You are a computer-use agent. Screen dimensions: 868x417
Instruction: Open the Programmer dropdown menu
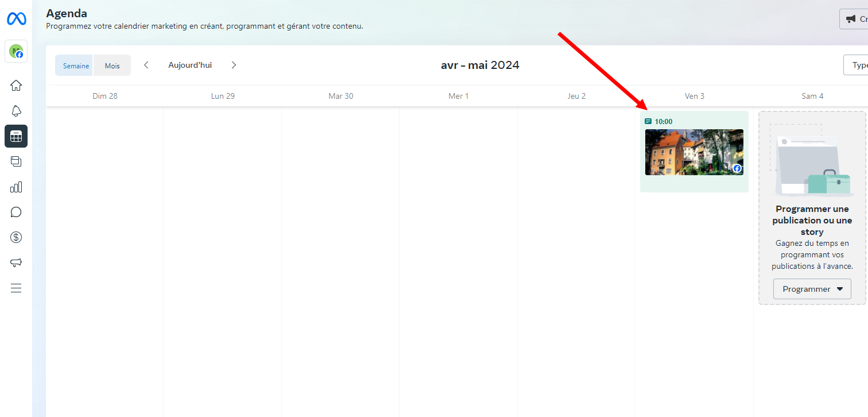coord(812,288)
